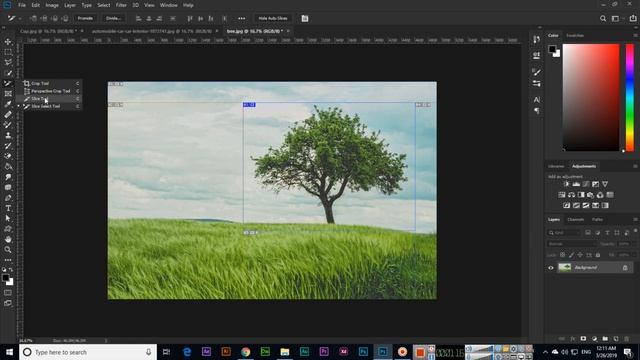Click the foreground color swatch in toolbar
Viewport: 640px width, 360px height.
pos(5,278)
